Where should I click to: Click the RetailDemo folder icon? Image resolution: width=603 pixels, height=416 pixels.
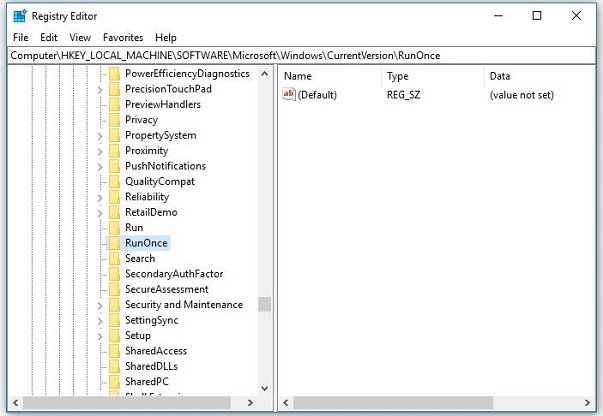(x=114, y=212)
